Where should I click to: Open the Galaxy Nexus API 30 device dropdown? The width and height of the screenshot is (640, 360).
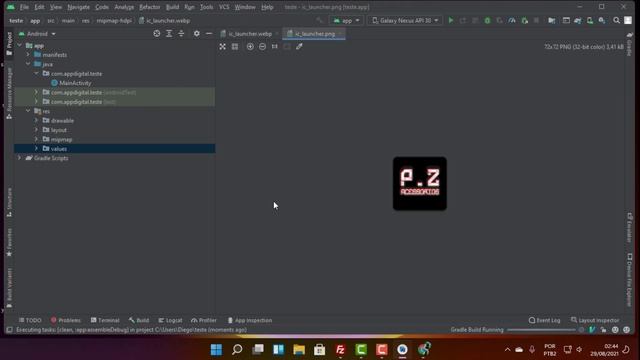405,20
